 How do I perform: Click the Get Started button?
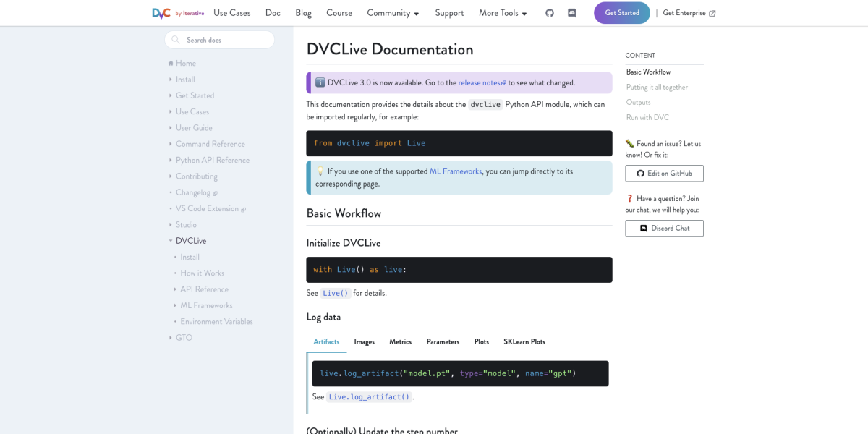[x=621, y=12]
